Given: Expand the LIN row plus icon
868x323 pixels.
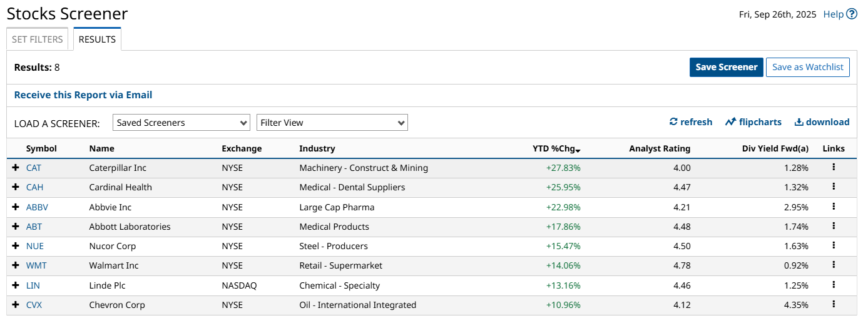Looking at the screenshot, I should [x=16, y=285].
